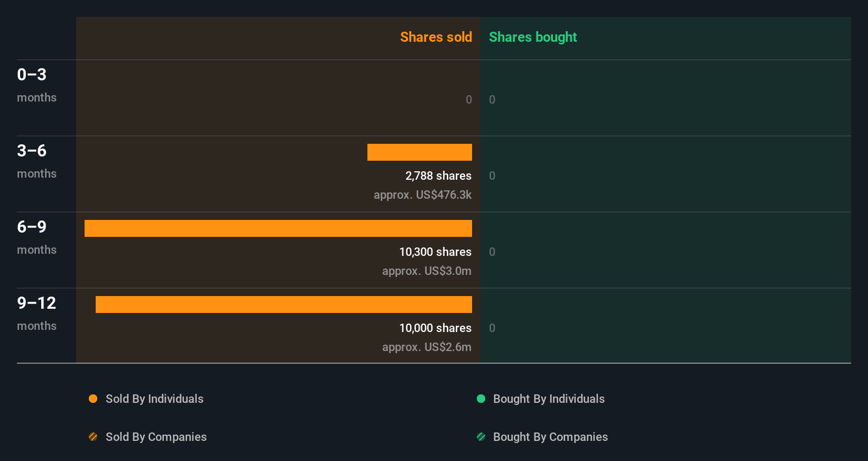Image resolution: width=868 pixels, height=461 pixels.
Task: Click the 3–6 months orange sold bar
Action: click(x=420, y=152)
